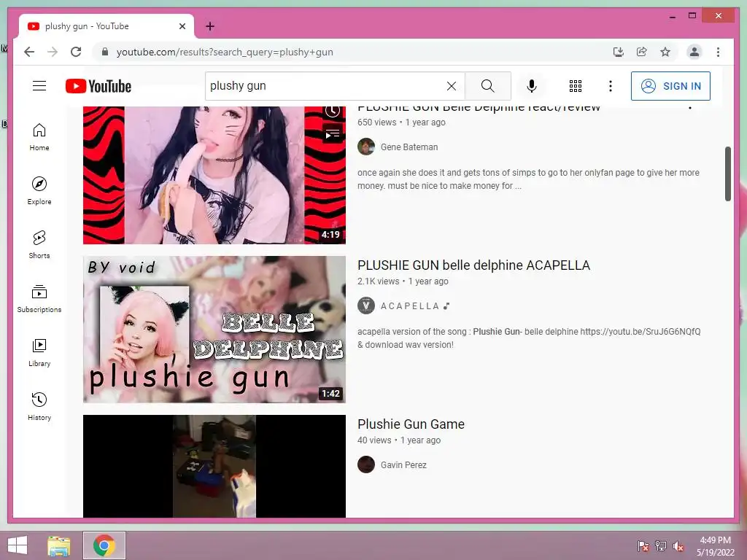This screenshot has width=747, height=560.
Task: View site info lock icon
Action: pyautogui.click(x=105, y=52)
